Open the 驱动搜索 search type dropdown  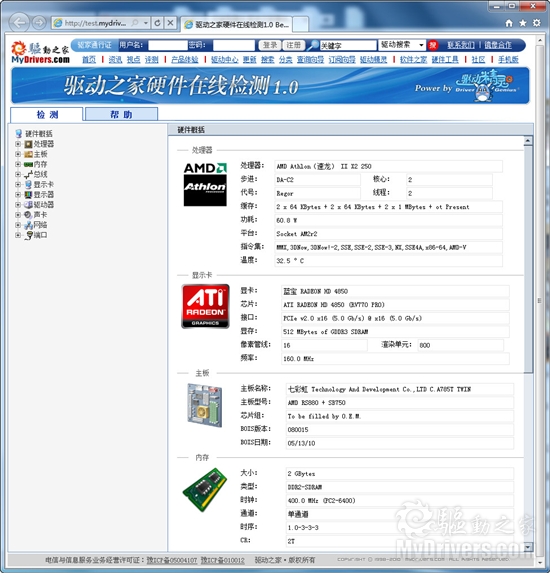click(402, 45)
